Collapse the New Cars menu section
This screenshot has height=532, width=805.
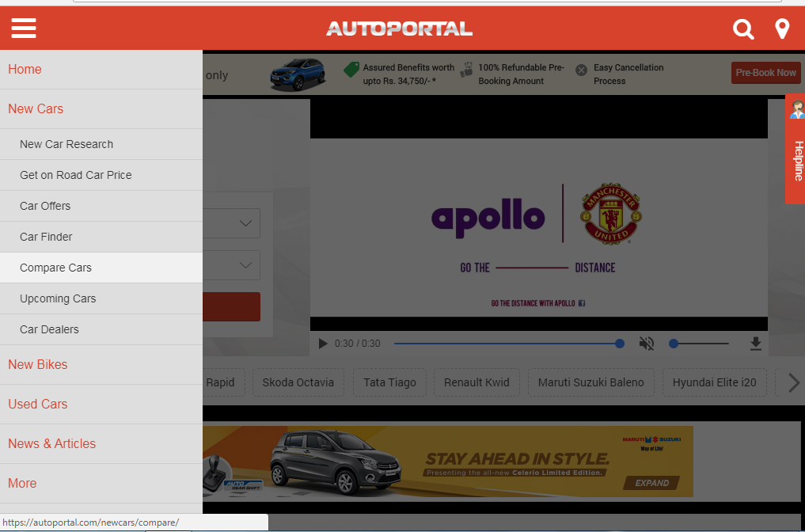101,109
